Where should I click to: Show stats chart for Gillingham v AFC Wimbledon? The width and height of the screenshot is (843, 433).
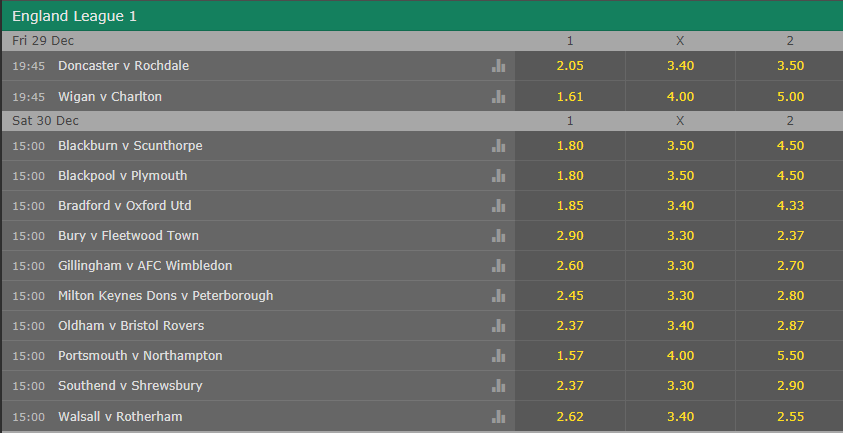click(498, 265)
